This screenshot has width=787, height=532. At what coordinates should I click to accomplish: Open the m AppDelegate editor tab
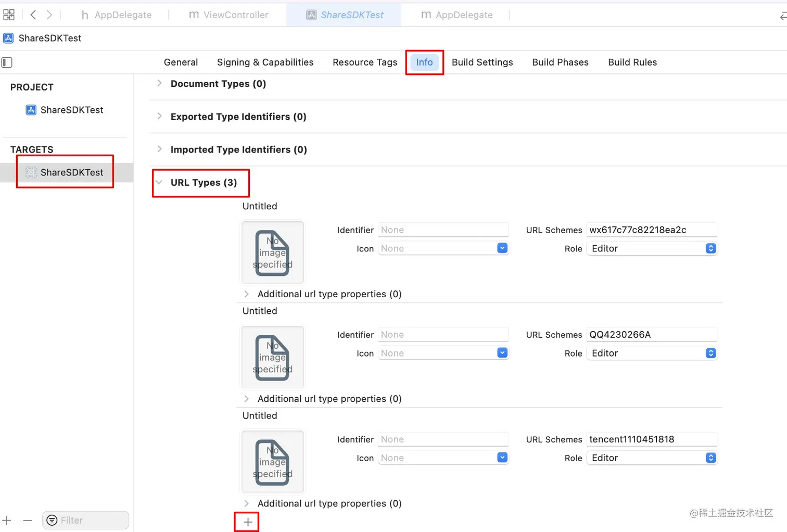click(x=457, y=15)
